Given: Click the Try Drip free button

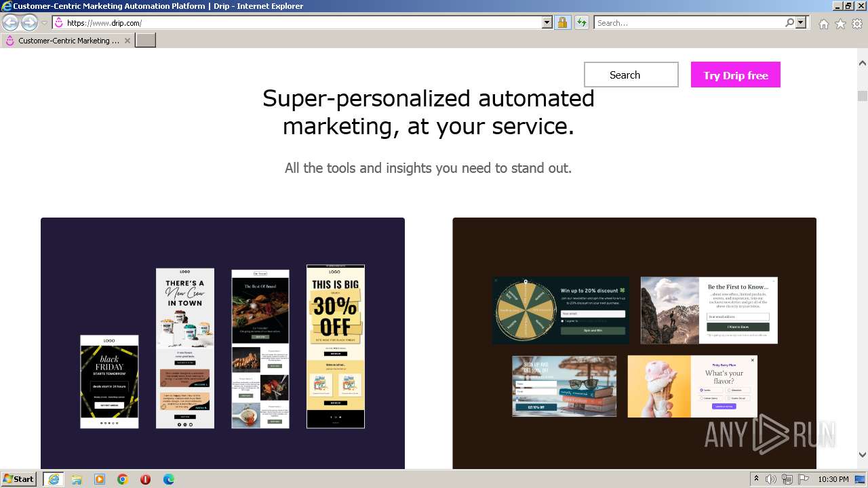Looking at the screenshot, I should 736,75.
